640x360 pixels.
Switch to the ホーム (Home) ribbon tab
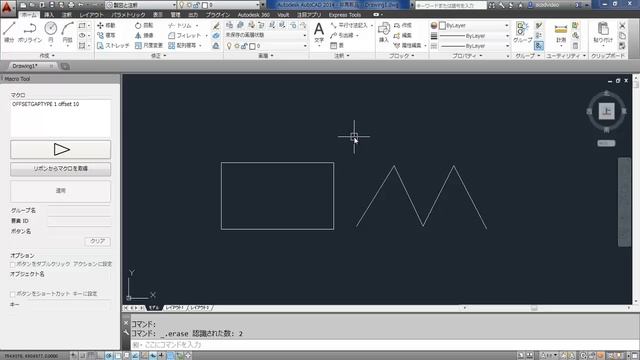click(x=28, y=15)
